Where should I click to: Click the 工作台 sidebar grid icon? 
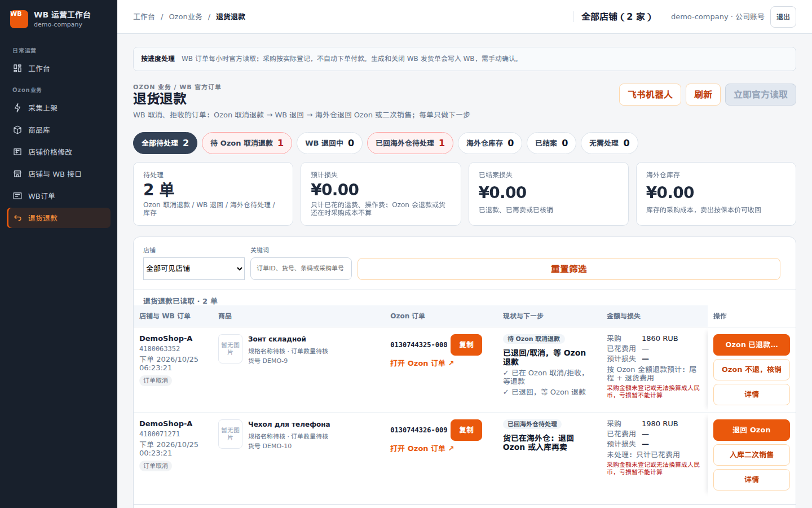click(x=17, y=68)
